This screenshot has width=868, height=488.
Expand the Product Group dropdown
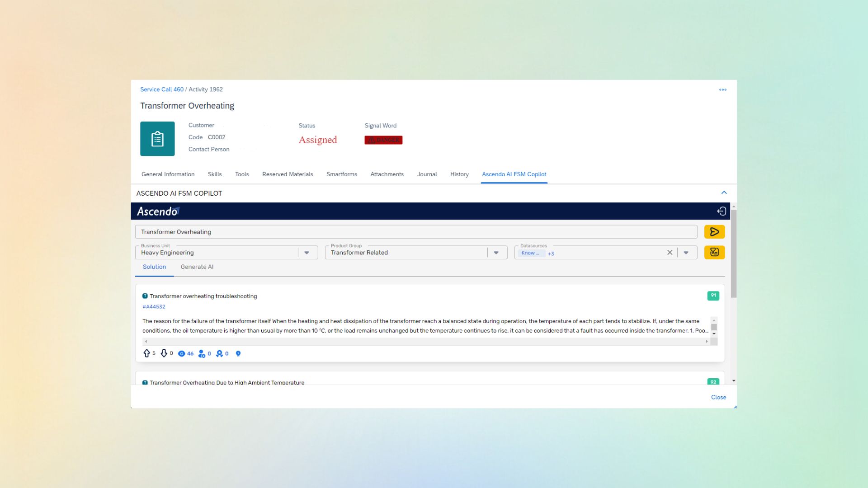(496, 253)
